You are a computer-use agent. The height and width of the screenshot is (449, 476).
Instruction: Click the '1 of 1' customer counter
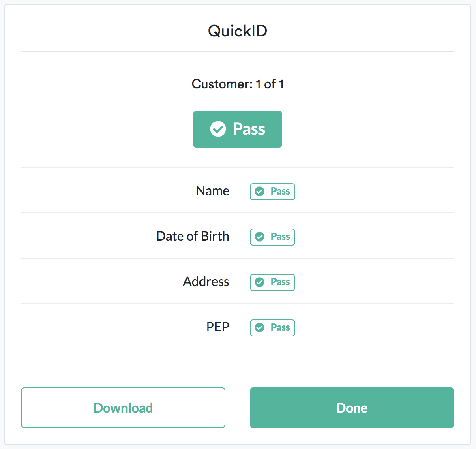point(270,84)
